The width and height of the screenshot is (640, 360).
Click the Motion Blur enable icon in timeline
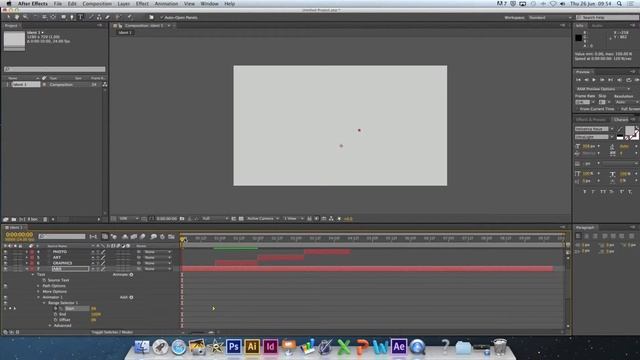click(142, 236)
